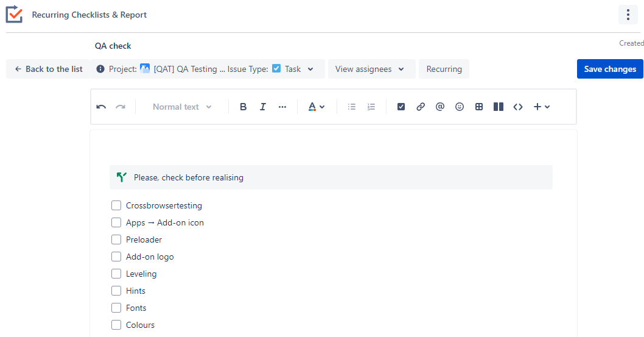Viewport: 644px width, 337px height.
Task: Click the Recurring Checklists app logo
Action: point(14,14)
